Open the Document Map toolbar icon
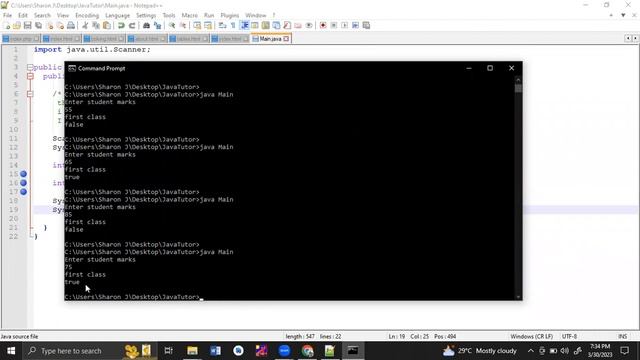Screen dimensions: 640x360 click(265, 25)
